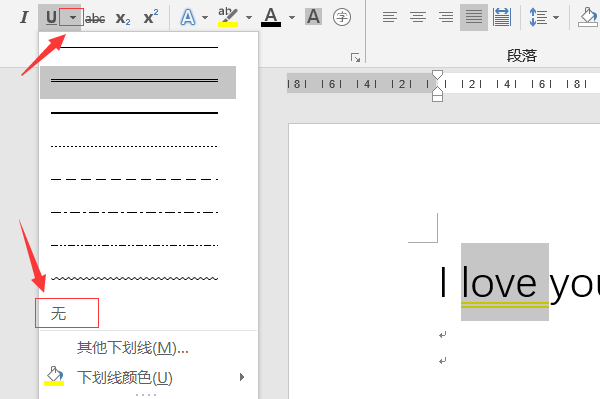Click the enclosed character 字 icon
Screen dimensions: 600x399
pos(342,17)
